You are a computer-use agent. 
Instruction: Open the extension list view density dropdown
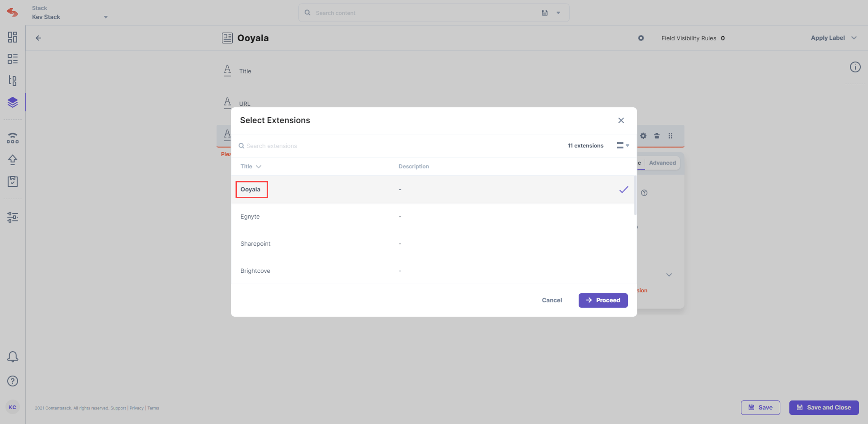(x=623, y=145)
